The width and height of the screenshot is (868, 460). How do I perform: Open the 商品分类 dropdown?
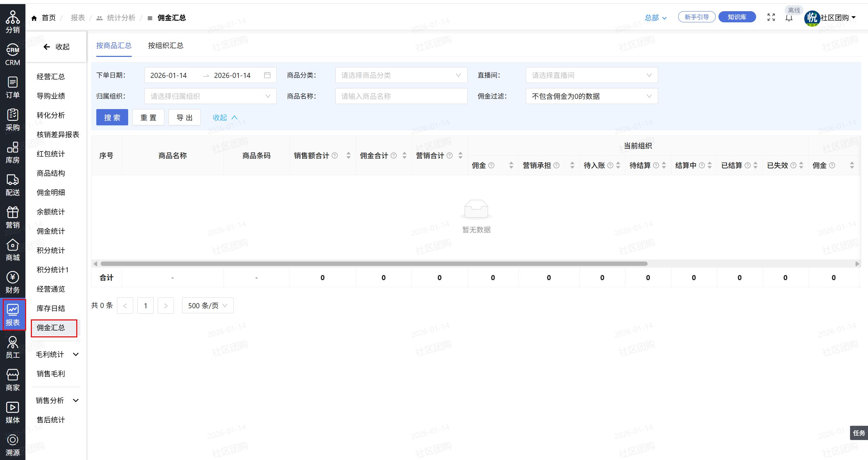tap(401, 75)
